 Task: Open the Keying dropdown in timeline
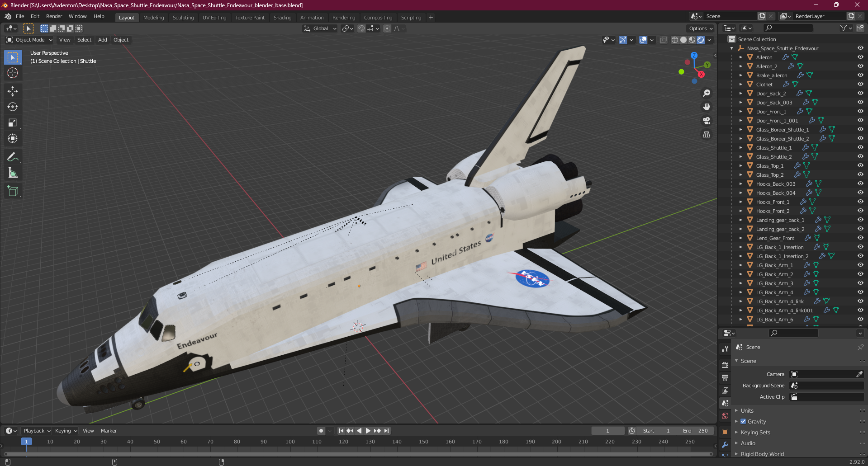pyautogui.click(x=66, y=431)
